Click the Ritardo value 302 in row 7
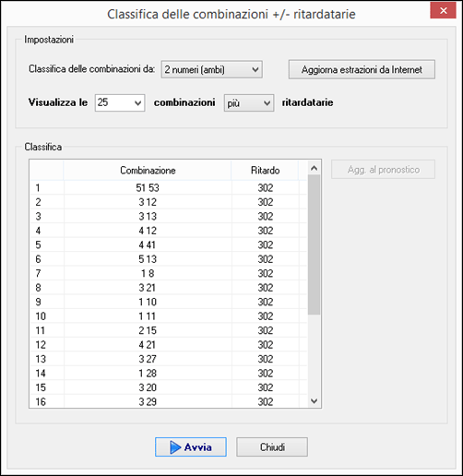 (x=266, y=273)
